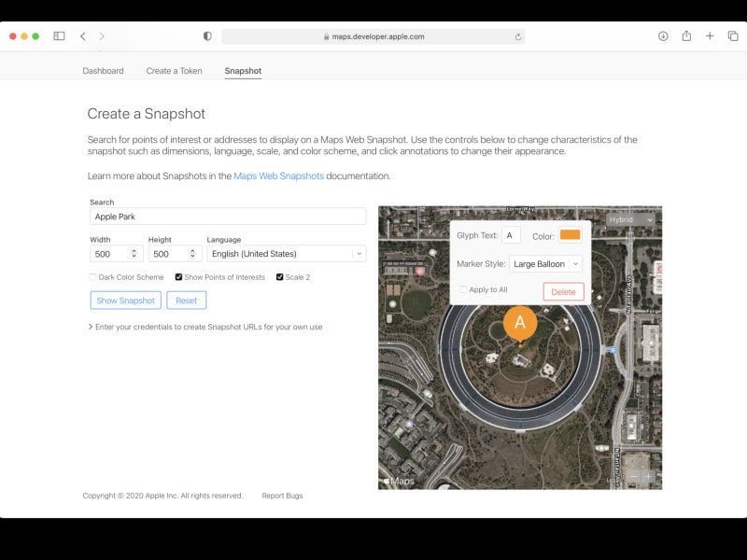747x560 pixels.
Task: Click the tab overview icon in Safari
Action: 732,36
